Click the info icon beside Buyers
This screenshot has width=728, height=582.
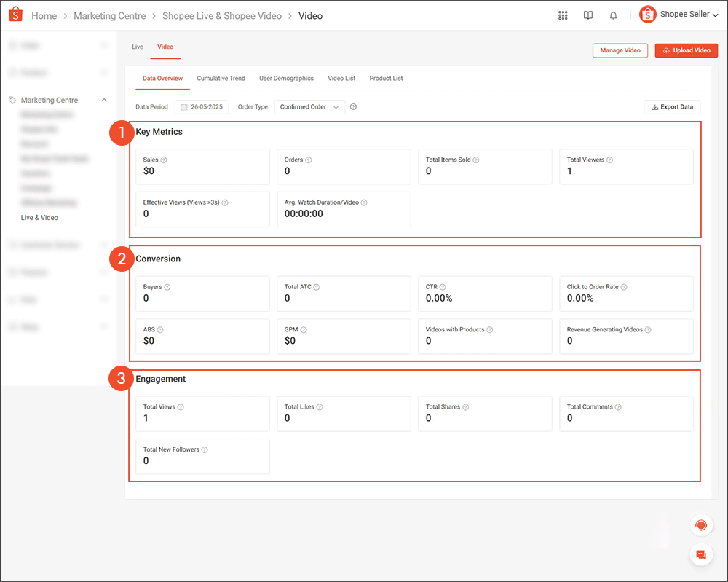pyautogui.click(x=167, y=287)
